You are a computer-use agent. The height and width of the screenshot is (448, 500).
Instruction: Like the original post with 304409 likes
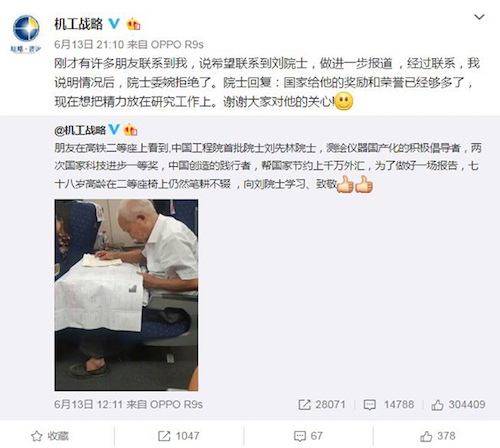click(x=458, y=405)
